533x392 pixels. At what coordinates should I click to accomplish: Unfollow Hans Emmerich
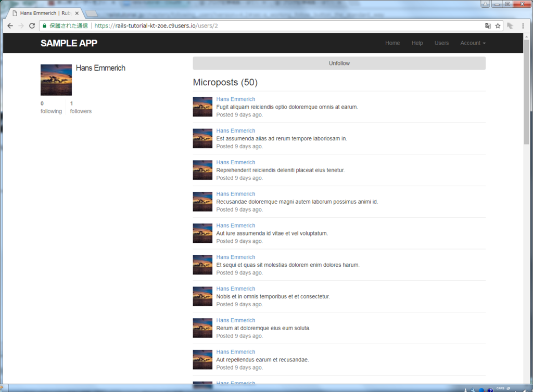(x=339, y=63)
